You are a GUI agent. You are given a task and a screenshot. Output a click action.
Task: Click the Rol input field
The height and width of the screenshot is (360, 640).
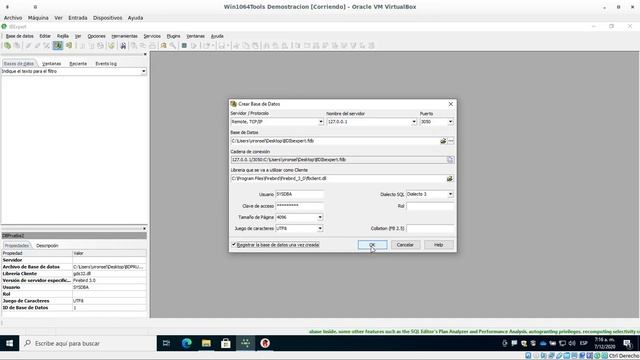pos(430,206)
